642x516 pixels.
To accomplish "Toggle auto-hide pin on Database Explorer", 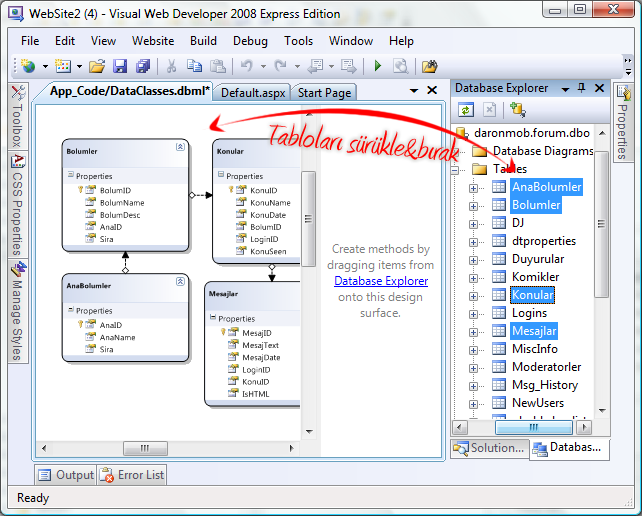I will (x=582, y=88).
